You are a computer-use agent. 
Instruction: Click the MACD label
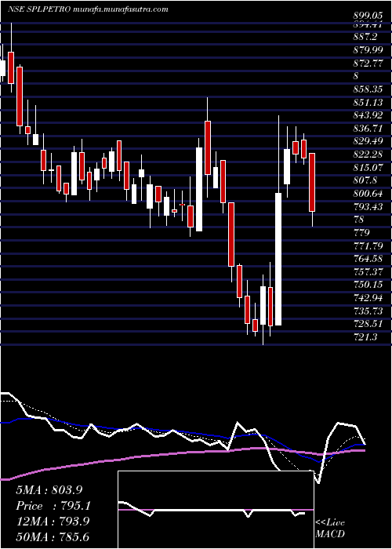point(330,534)
